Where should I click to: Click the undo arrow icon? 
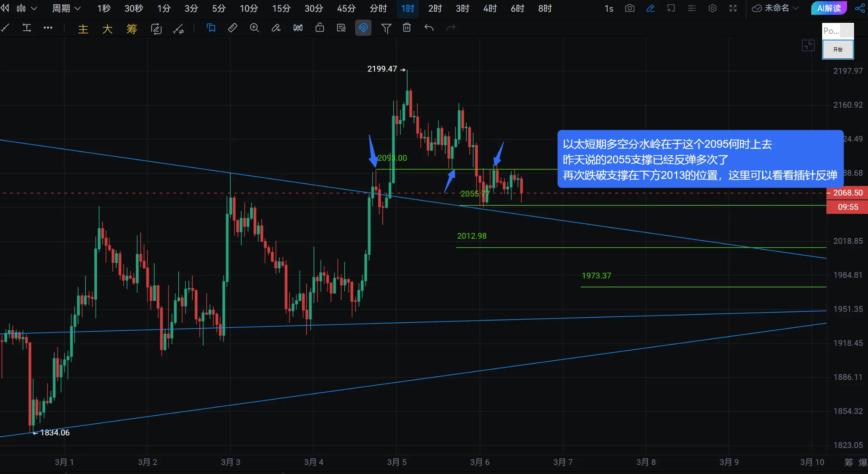coord(429,28)
